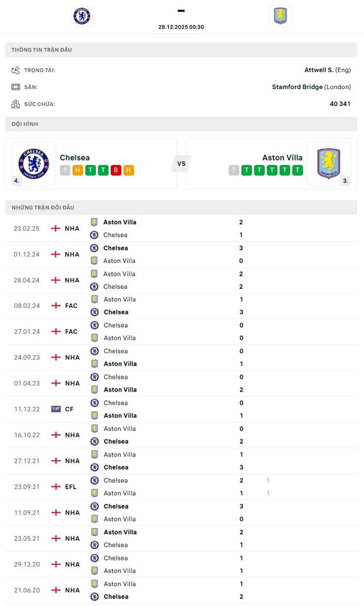Toggle the gray ? badge in Aston Villa's form
364x606 pixels.
(x=234, y=170)
